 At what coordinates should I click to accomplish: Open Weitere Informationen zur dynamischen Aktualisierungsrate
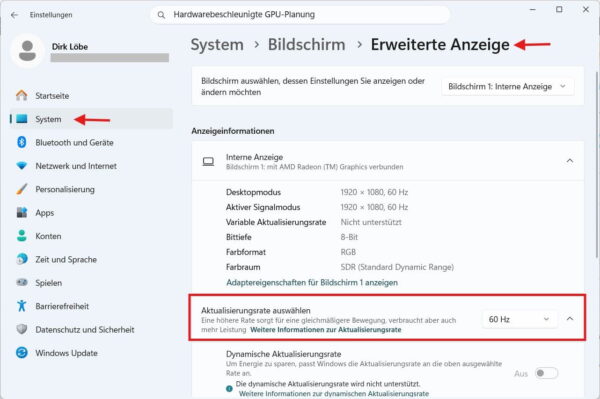(334, 393)
